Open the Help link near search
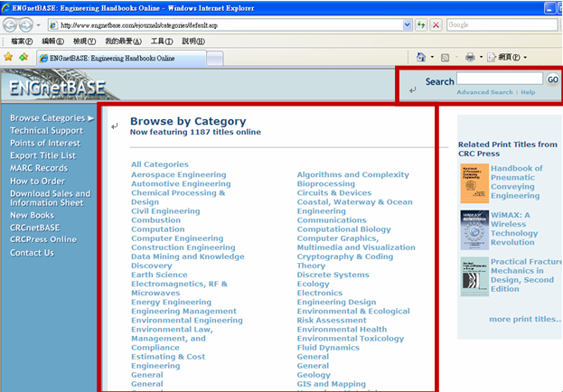The width and height of the screenshot is (563, 392). point(528,92)
